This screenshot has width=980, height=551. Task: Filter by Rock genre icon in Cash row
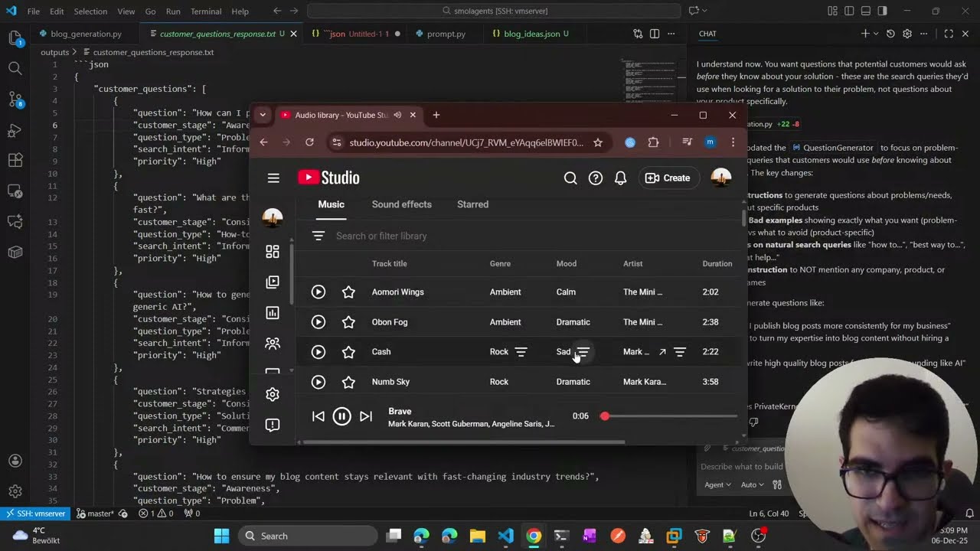click(x=521, y=352)
